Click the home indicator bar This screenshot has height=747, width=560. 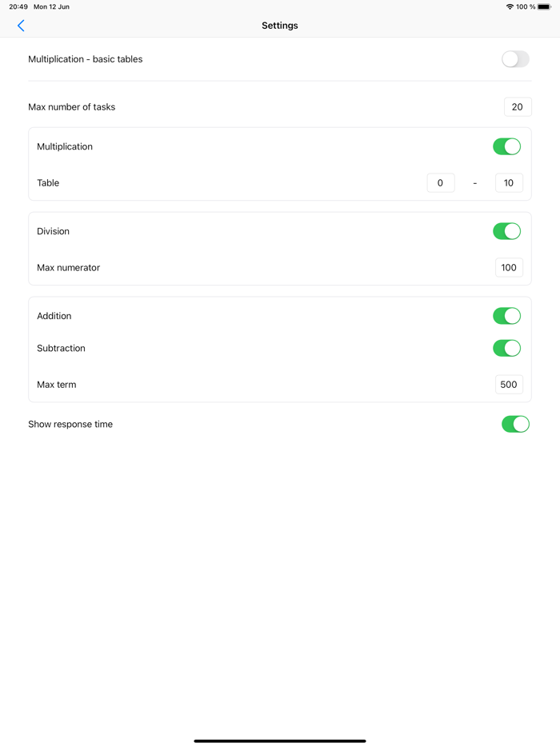[280, 741]
